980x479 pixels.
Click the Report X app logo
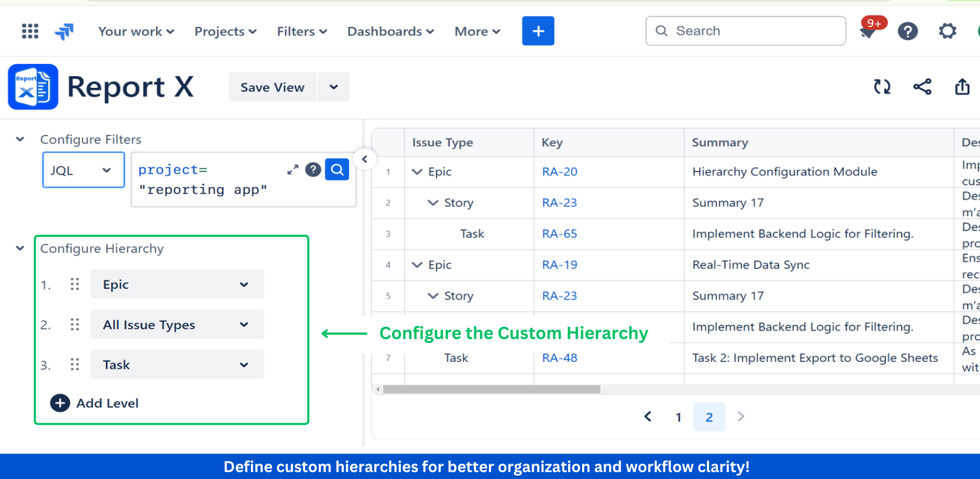(33, 87)
